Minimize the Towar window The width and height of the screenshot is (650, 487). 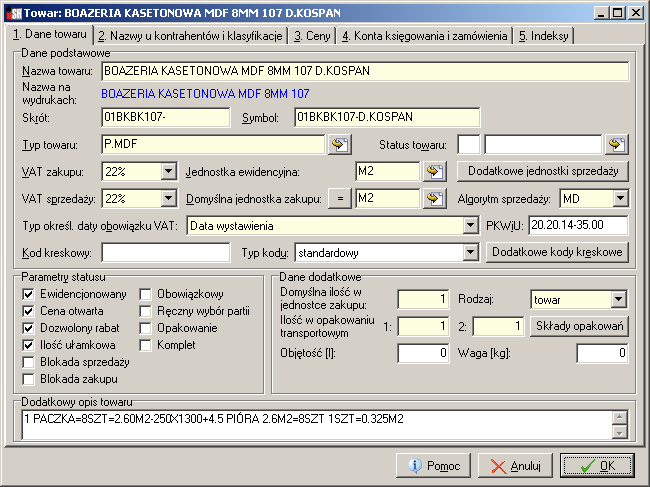coord(601,13)
